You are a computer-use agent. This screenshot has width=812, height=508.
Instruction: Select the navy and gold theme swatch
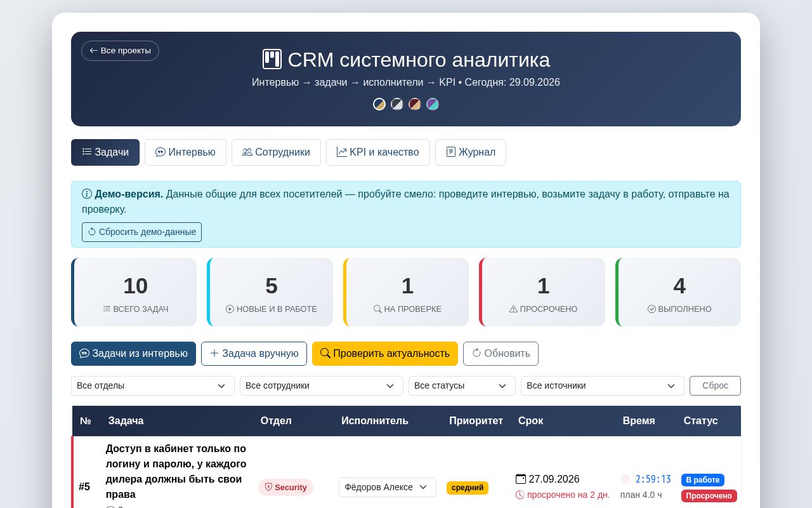click(379, 104)
